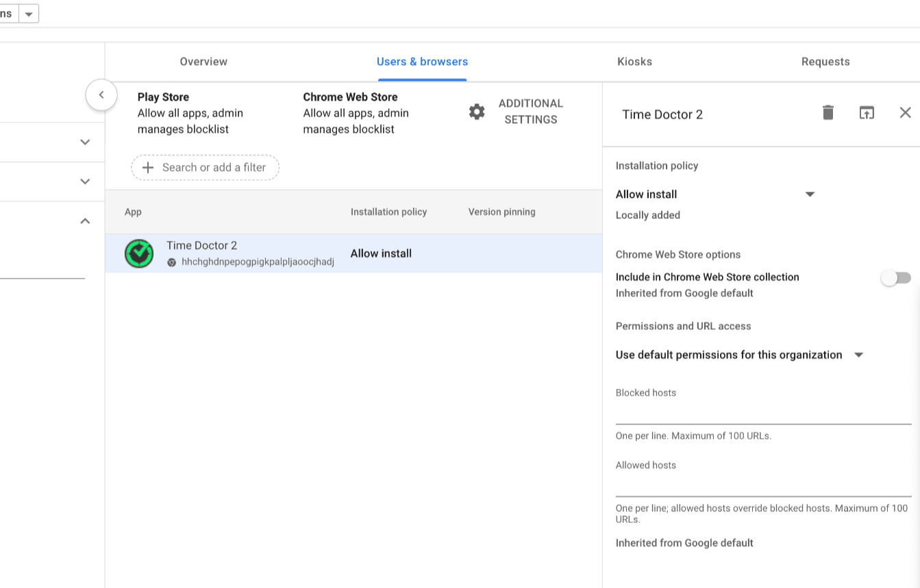Expand the first collapsed sidebar section
The height and width of the screenshot is (588, 920).
click(85, 142)
